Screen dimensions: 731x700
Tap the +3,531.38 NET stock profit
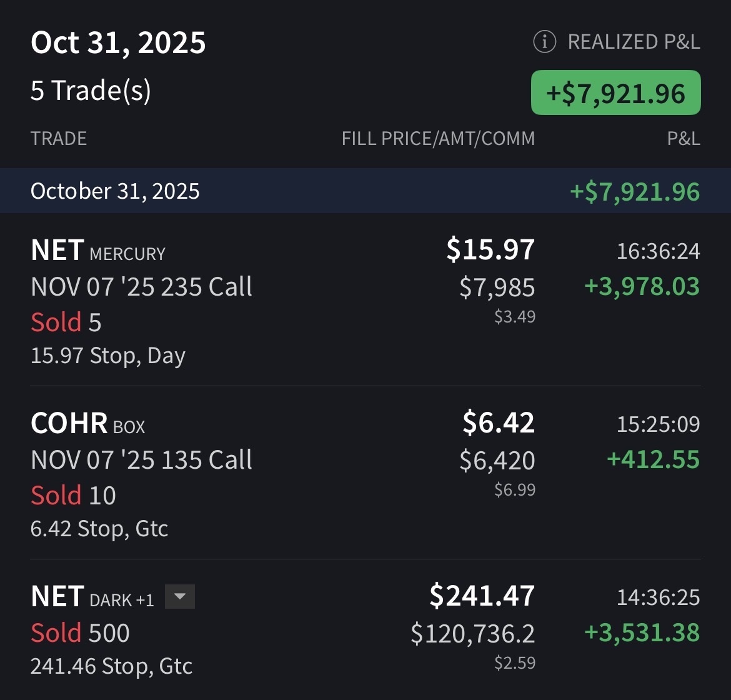pyautogui.click(x=642, y=632)
